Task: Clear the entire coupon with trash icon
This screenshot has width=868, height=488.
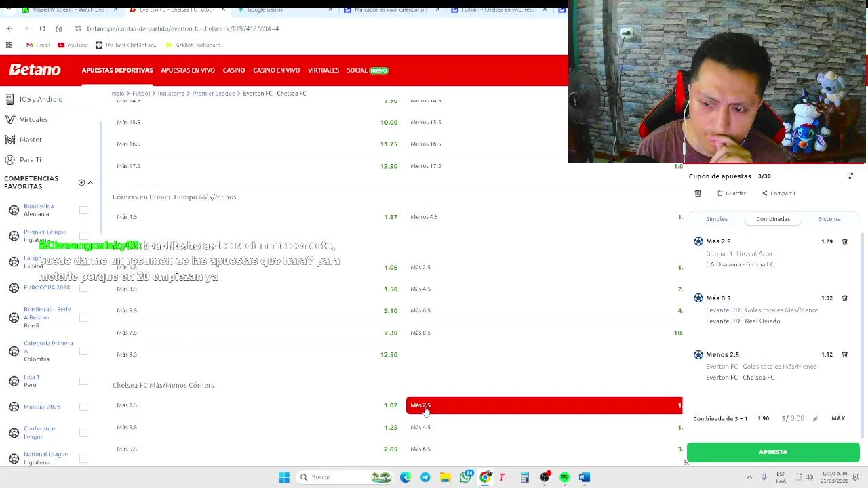Action: 698,193
